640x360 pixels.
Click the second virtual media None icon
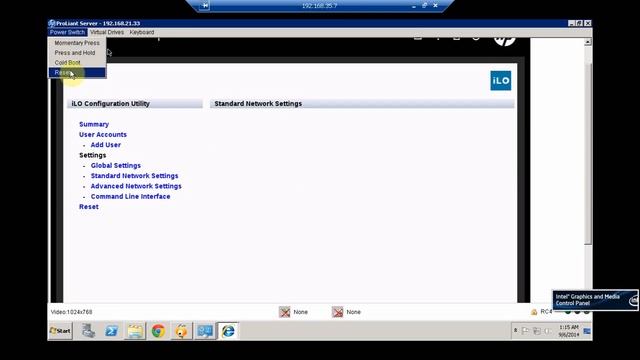338,312
